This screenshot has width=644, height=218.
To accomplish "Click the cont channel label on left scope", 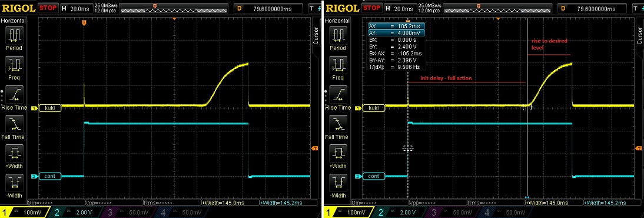I will (x=49, y=176).
